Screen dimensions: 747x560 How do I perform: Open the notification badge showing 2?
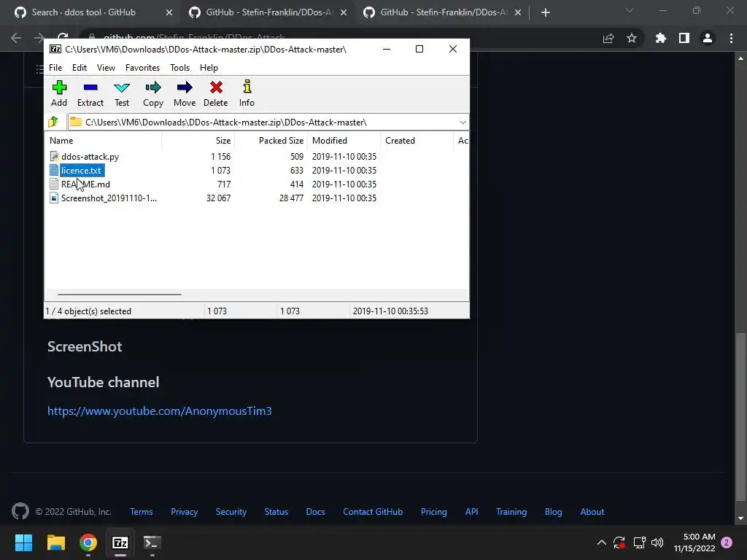pyautogui.click(x=727, y=542)
